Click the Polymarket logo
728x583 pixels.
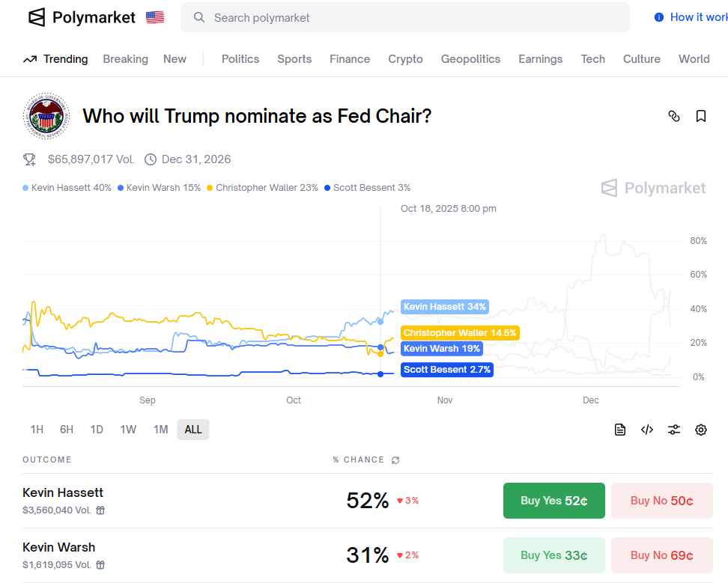click(82, 17)
